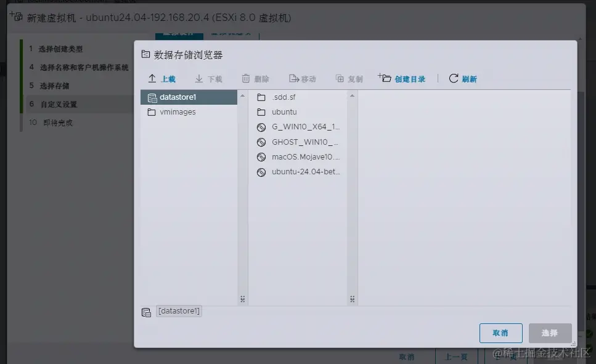Viewport: 596px width, 364px height.
Task: Click the folder icon beside ubuntu
Action: [261, 113]
